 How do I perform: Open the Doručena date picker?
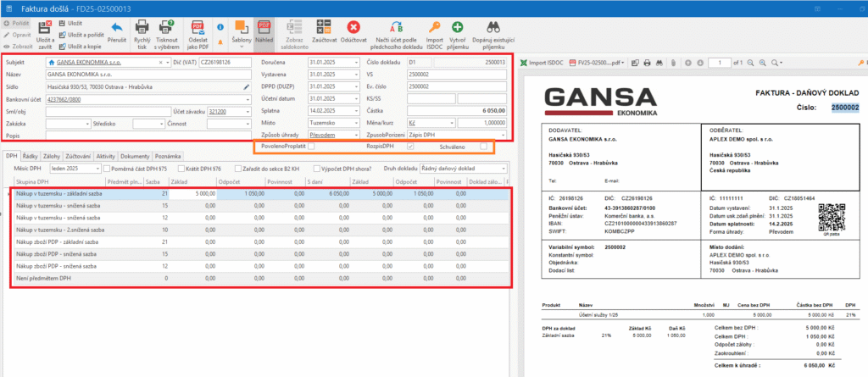pyautogui.click(x=356, y=63)
